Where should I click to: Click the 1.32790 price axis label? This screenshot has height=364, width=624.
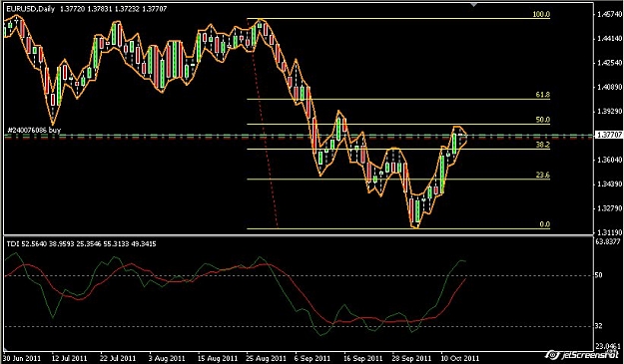point(609,208)
